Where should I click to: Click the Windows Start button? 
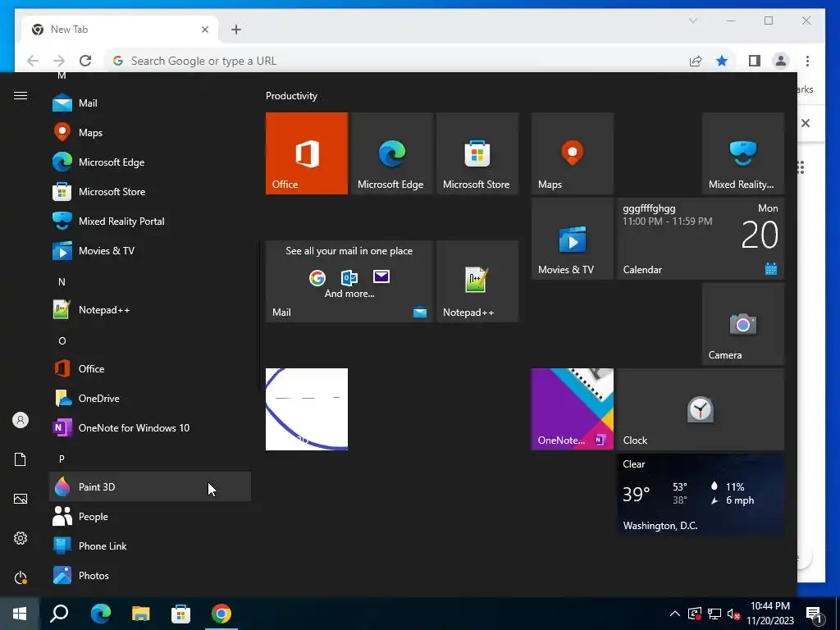tap(20, 614)
